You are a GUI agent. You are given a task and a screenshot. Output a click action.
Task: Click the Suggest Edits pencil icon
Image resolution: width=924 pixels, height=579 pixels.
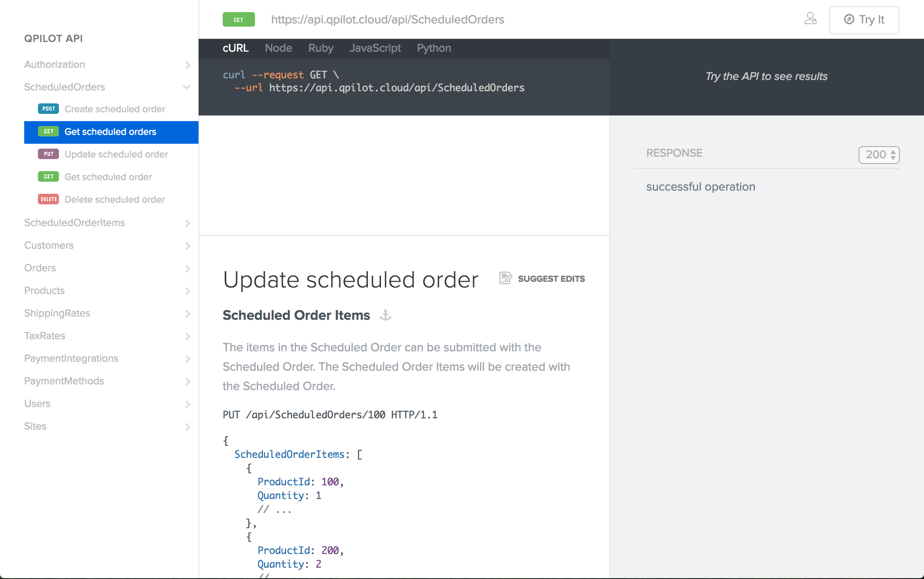pos(506,278)
